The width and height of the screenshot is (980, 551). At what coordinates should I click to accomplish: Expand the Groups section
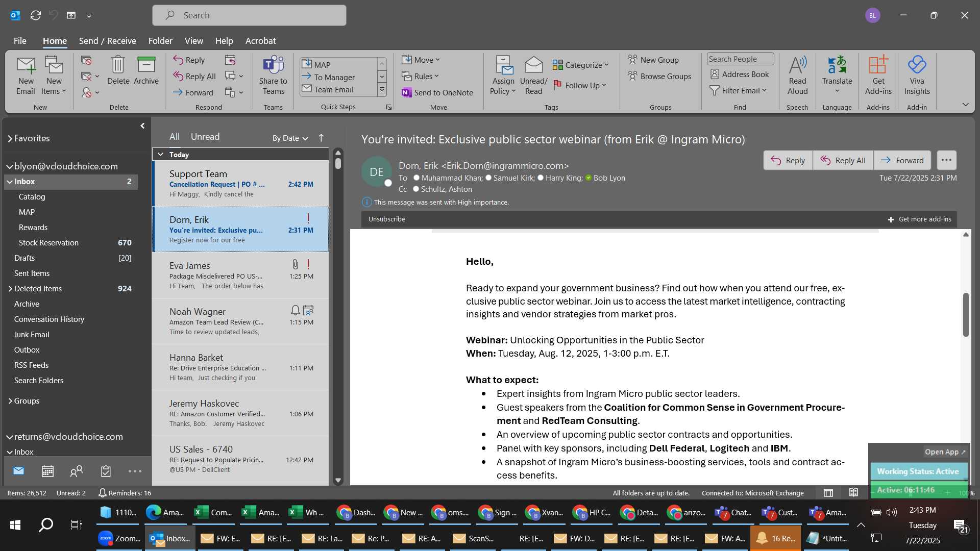[10, 401]
